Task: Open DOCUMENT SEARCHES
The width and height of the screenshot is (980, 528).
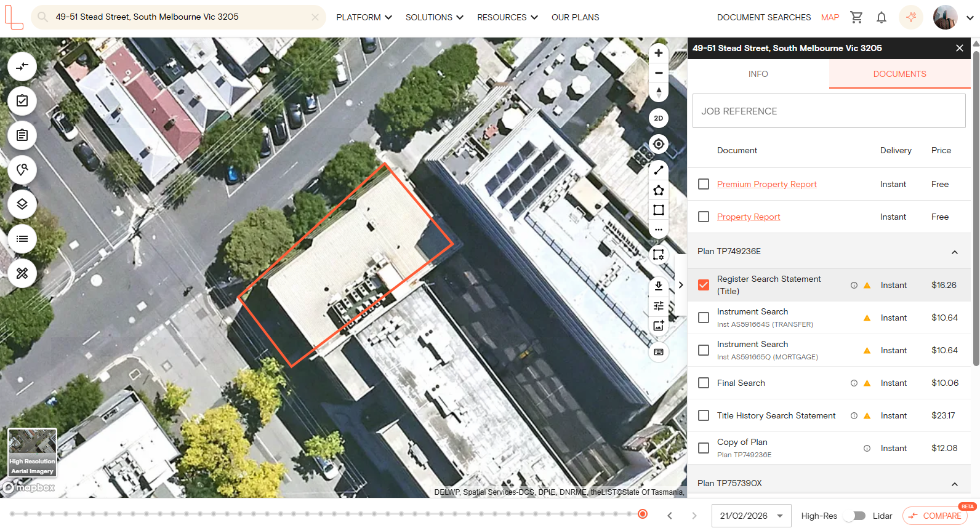Action: [764, 17]
